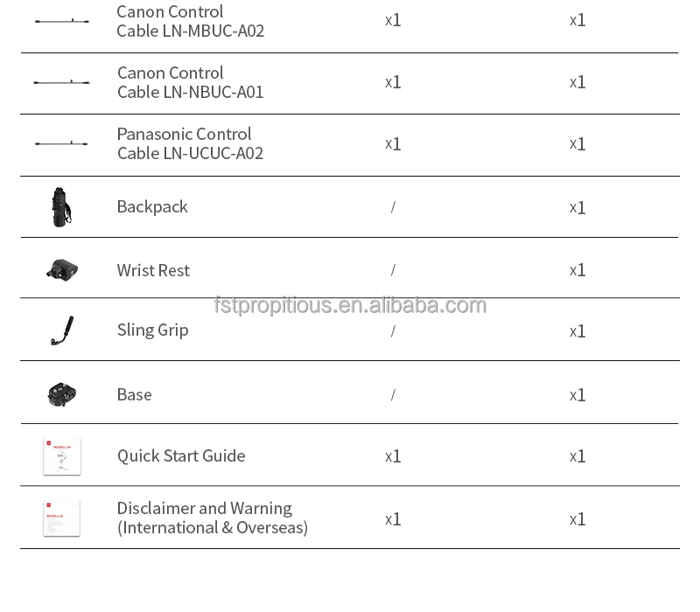This screenshot has height=612, width=700.
Task: Click the Panasonic control cable icon
Action: (x=61, y=143)
